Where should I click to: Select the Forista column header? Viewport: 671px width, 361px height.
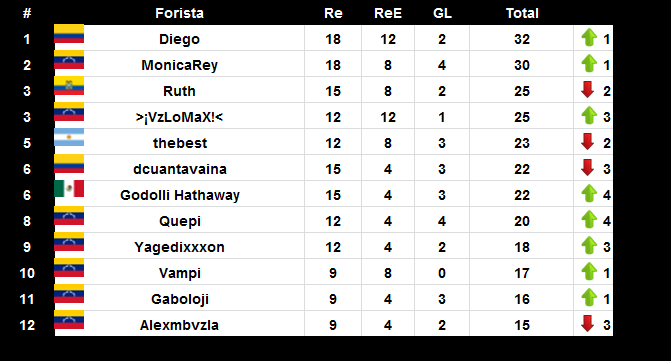click(x=179, y=13)
